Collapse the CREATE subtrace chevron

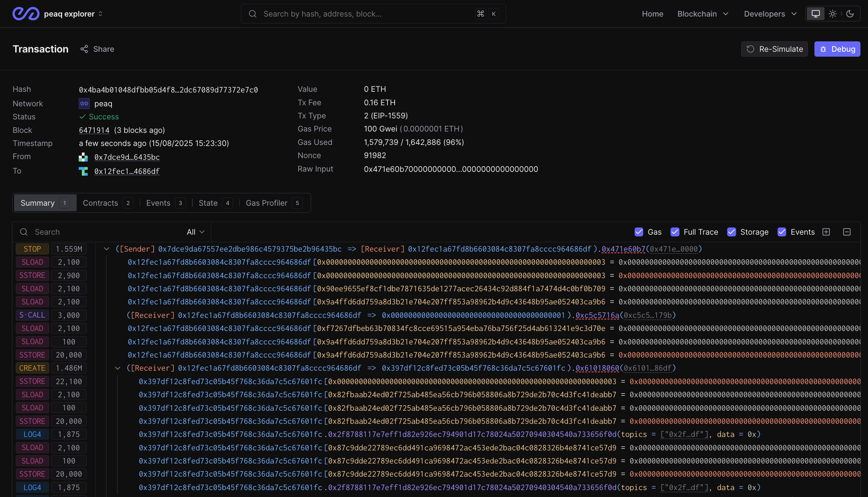[118, 368]
